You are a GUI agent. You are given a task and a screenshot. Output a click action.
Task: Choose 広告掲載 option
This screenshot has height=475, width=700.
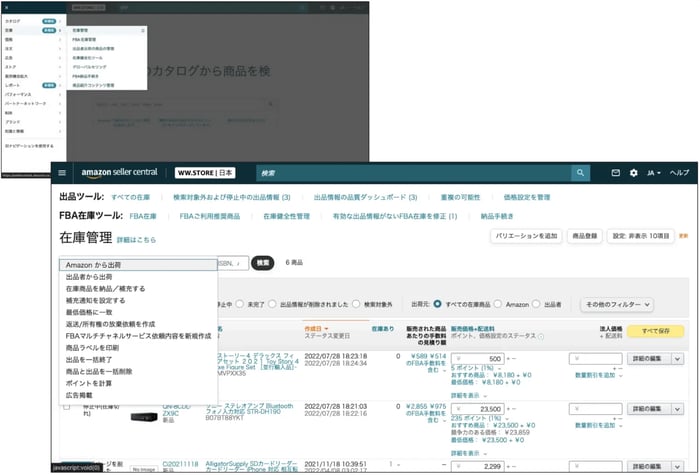tap(138, 395)
